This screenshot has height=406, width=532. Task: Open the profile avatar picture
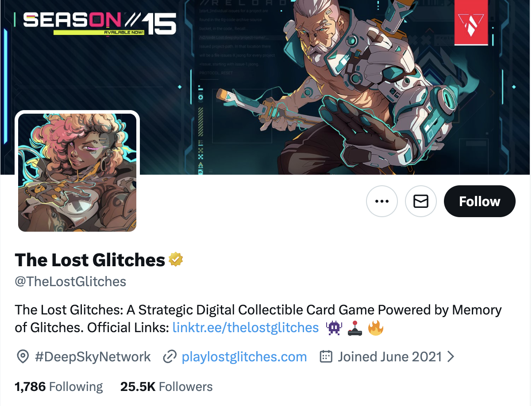[77, 172]
